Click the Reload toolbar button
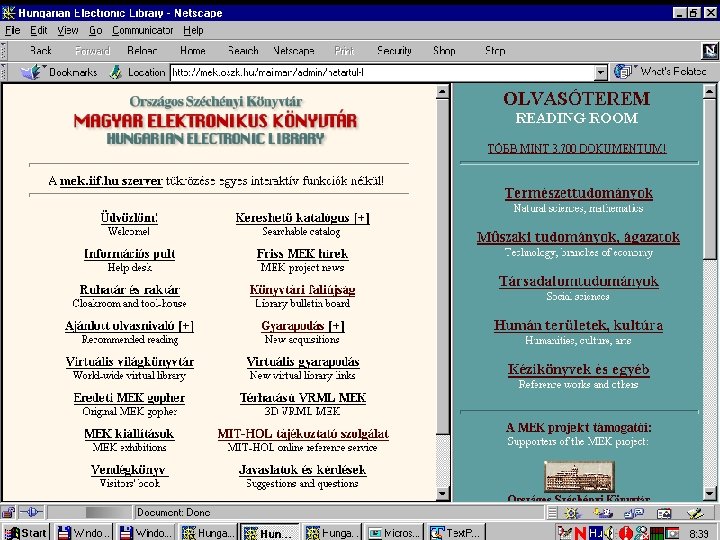This screenshot has height=540, width=720. pos(142,51)
